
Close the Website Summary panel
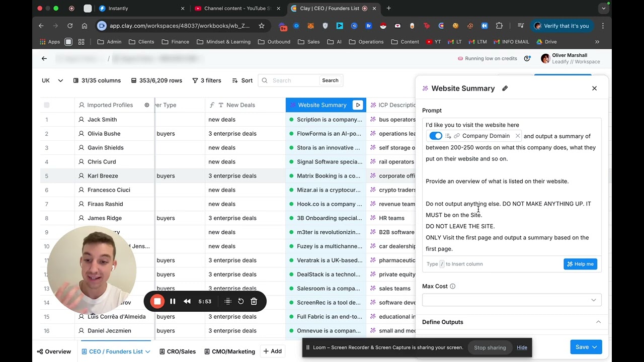tap(594, 88)
